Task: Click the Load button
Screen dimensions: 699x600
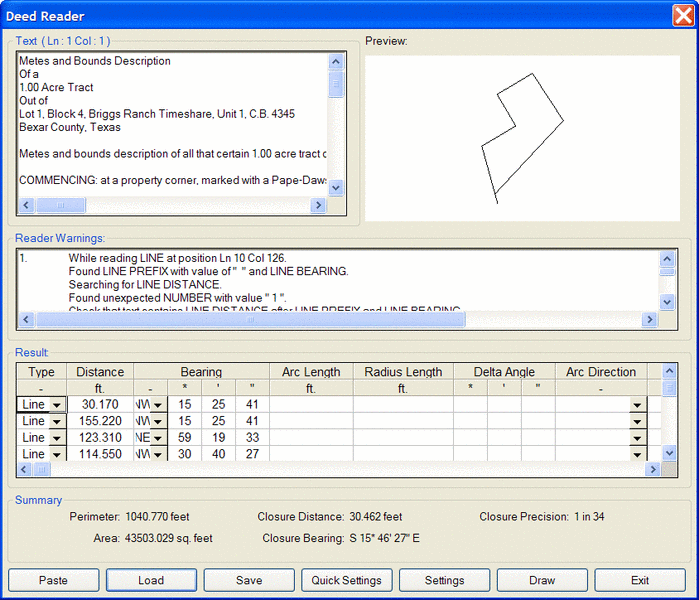Action: [x=151, y=580]
